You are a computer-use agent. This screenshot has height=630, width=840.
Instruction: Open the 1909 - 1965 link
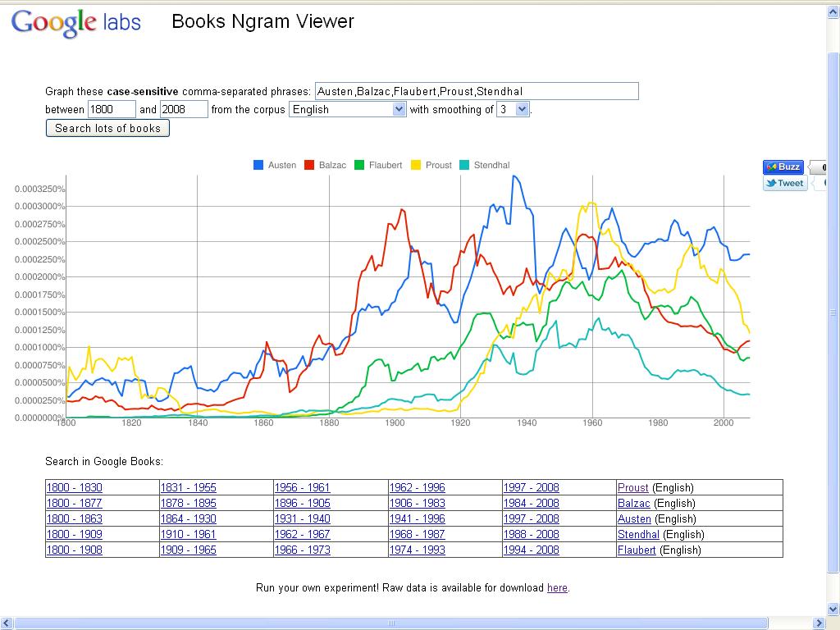(x=189, y=550)
